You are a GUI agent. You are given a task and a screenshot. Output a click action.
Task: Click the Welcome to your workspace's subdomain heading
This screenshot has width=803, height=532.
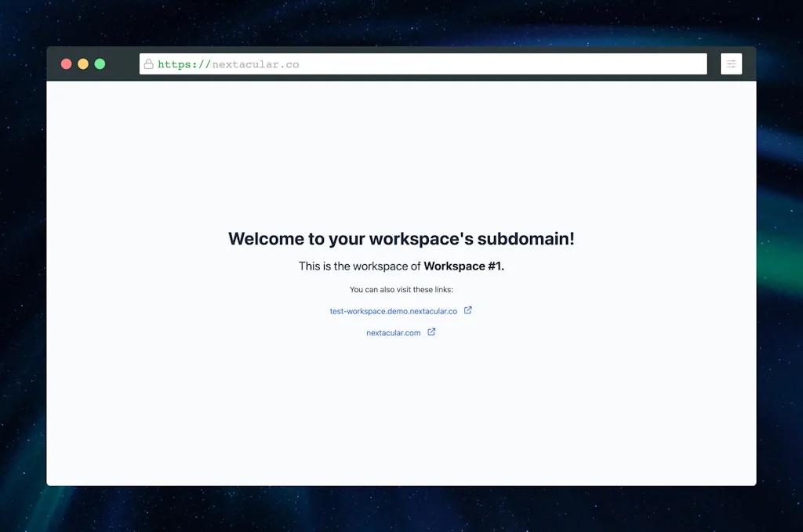point(401,240)
